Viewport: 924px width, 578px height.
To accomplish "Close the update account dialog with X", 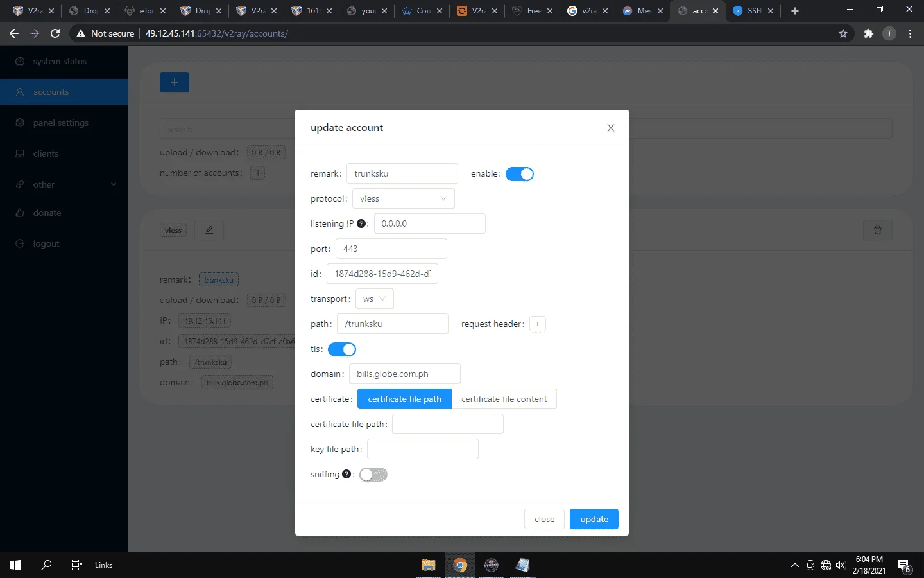I will click(611, 128).
